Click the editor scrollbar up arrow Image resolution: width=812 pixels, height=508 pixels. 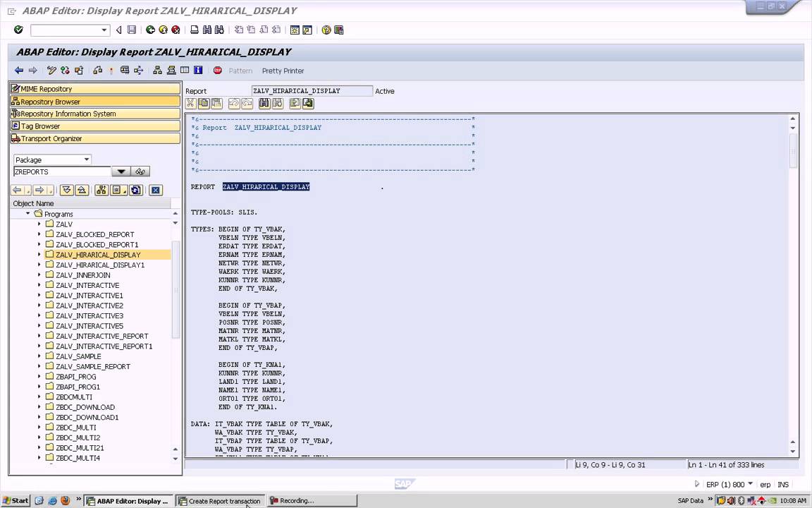pos(793,119)
